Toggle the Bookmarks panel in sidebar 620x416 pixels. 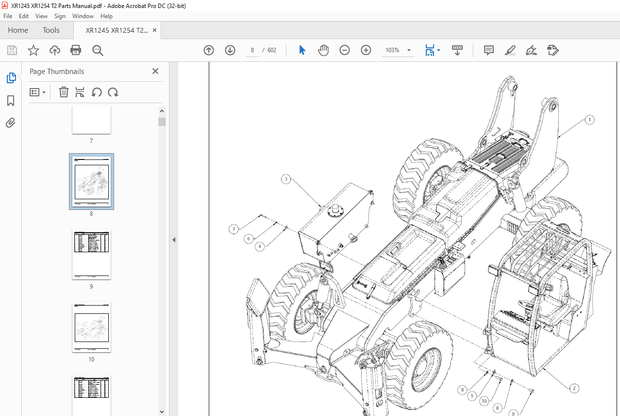coord(11,101)
